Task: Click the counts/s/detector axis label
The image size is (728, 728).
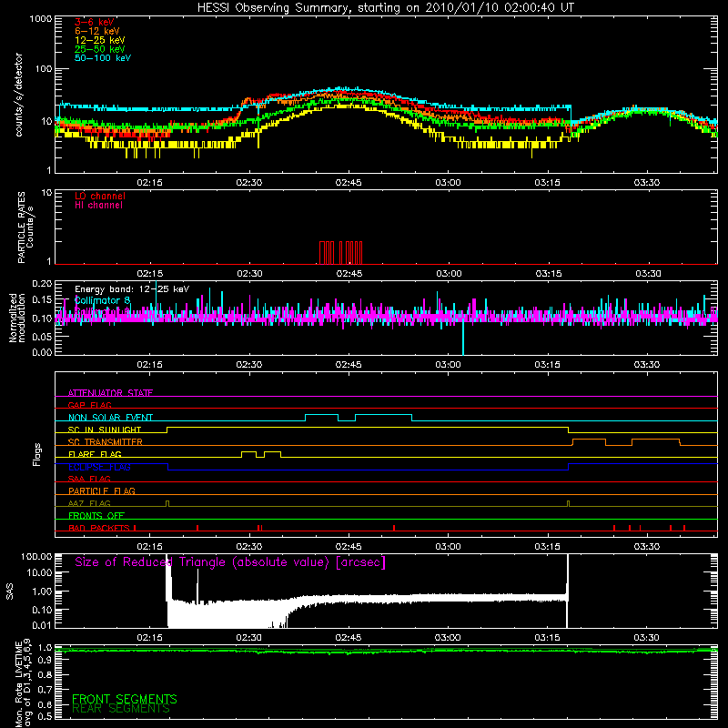Action: pyautogui.click(x=19, y=95)
